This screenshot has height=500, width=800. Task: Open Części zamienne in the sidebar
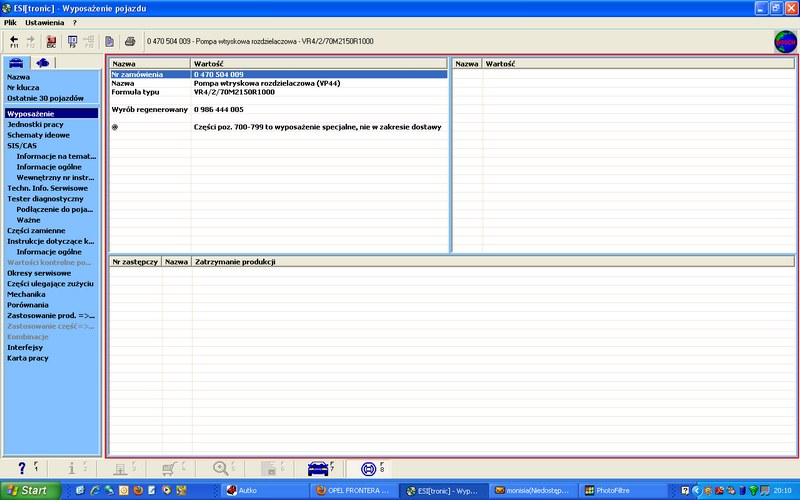(35, 230)
